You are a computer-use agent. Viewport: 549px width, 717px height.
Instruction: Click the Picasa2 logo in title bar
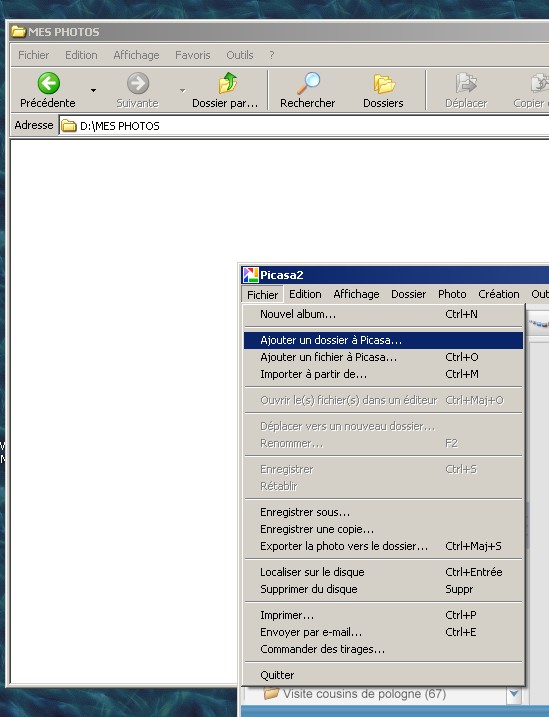251,275
